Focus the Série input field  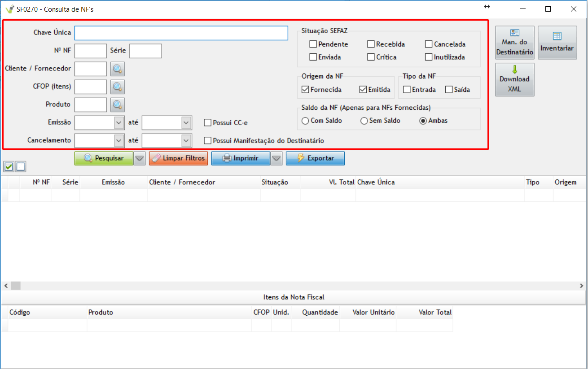click(145, 51)
